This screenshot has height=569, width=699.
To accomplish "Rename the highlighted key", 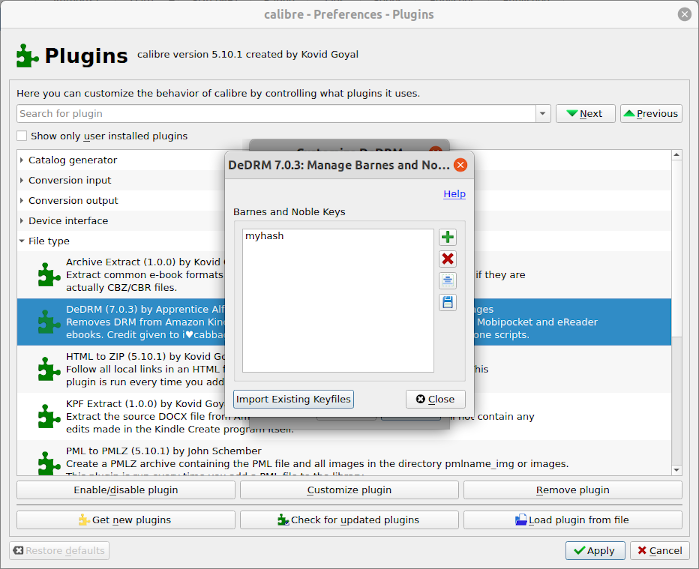I will pyautogui.click(x=448, y=280).
